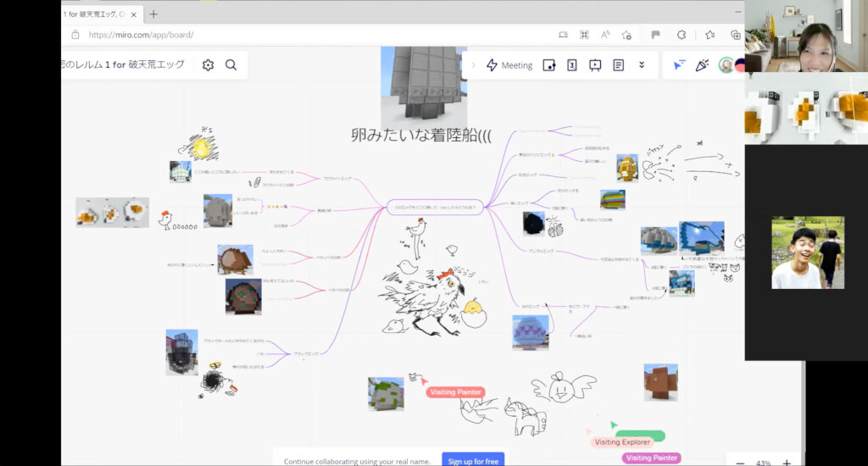Select the three fried eggs image on left
868x466 pixels.
tap(113, 213)
